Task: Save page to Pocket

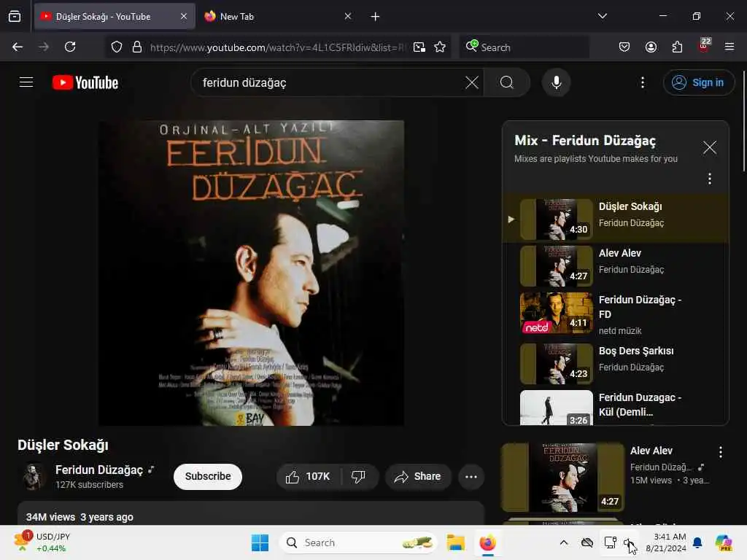Action: click(x=624, y=47)
